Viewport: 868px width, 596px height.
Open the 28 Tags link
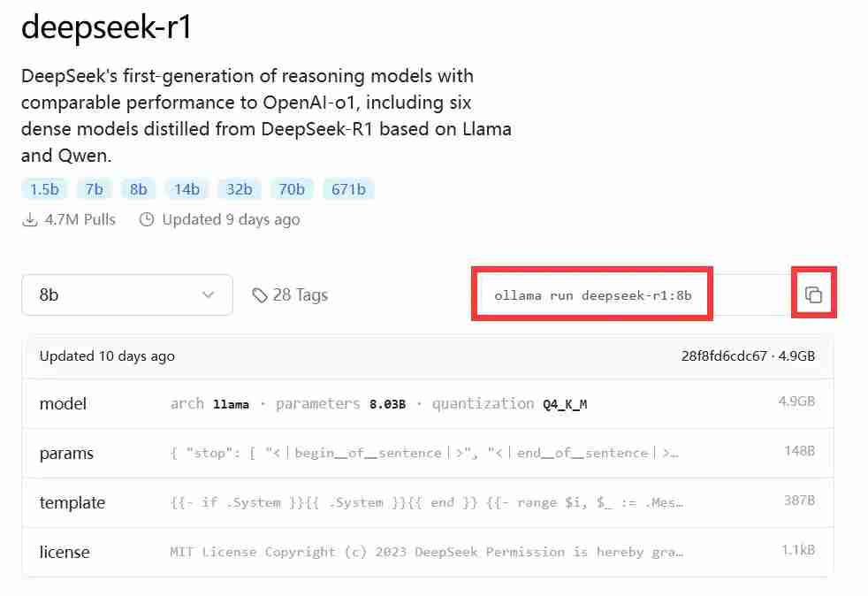(x=300, y=295)
